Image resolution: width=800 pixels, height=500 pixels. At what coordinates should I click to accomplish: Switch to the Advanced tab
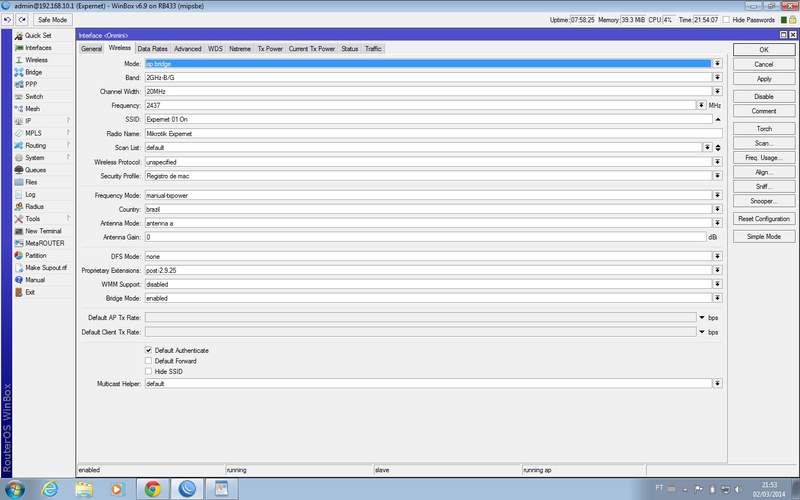[x=188, y=49]
